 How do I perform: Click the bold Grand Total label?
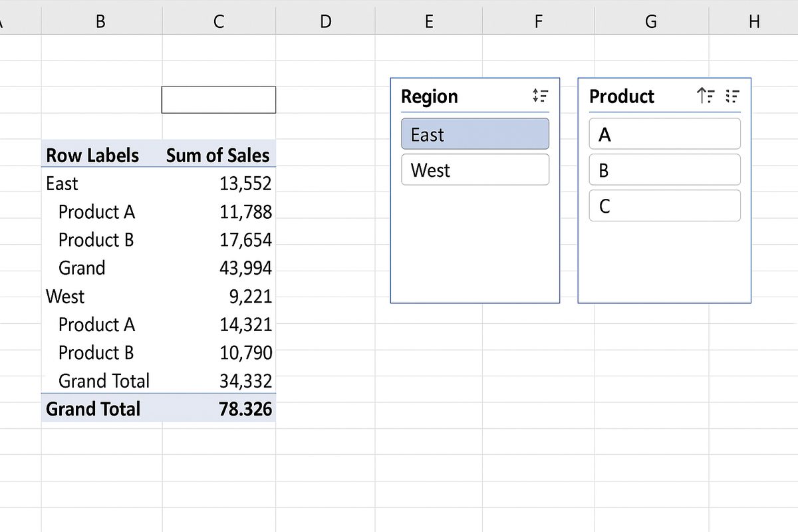(x=93, y=408)
